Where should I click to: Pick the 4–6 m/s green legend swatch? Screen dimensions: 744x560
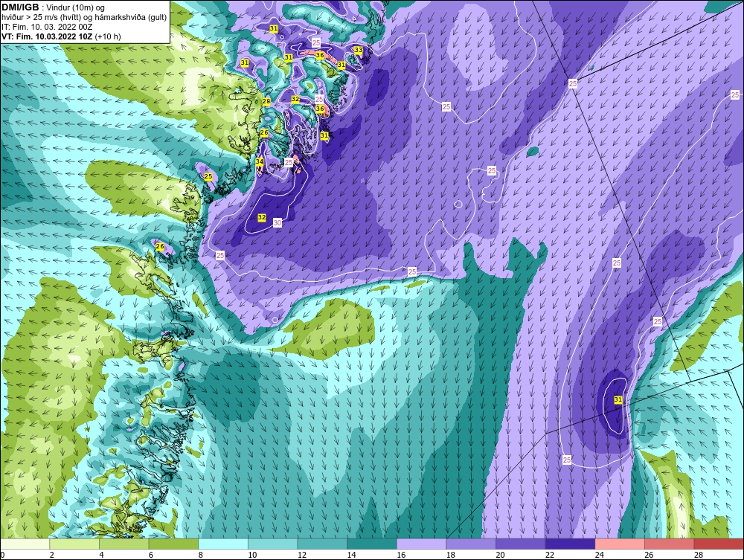pyautogui.click(x=124, y=544)
